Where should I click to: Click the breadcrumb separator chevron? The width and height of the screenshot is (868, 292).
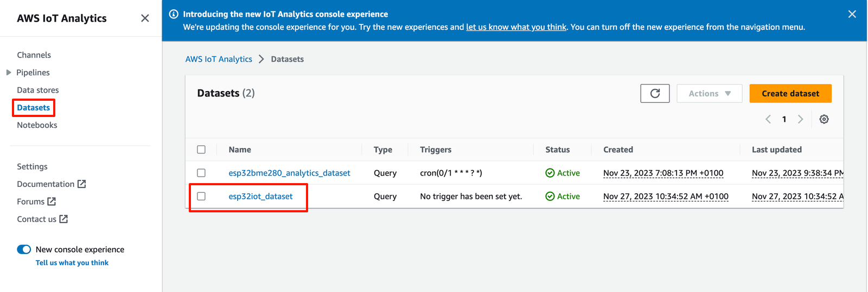261,59
